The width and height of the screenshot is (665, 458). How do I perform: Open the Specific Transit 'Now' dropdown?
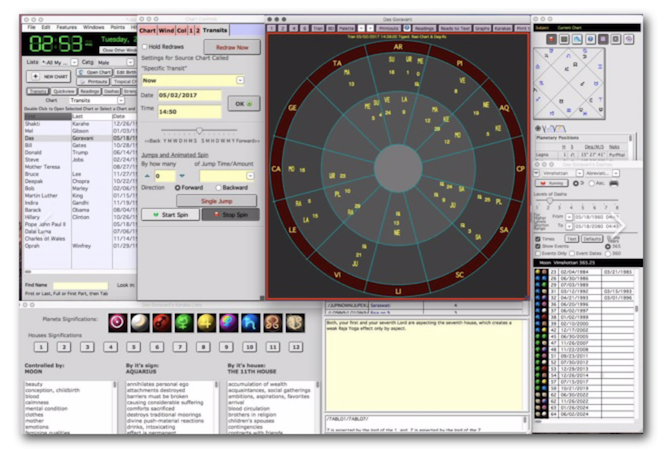coord(241,80)
